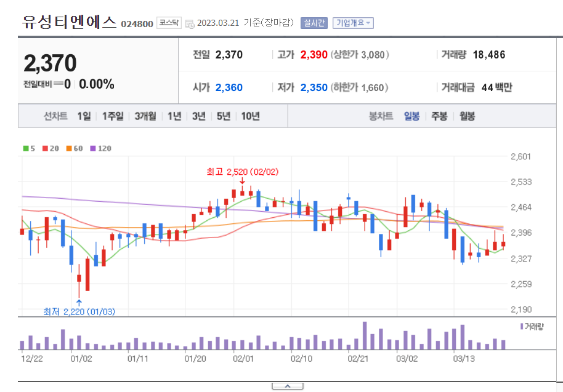Click the 02/01 date label on the axis

tap(243, 359)
